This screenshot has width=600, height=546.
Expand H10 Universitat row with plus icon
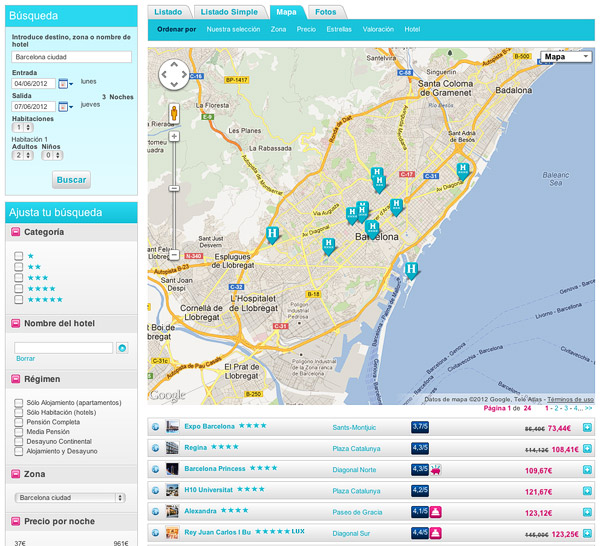coord(587,491)
